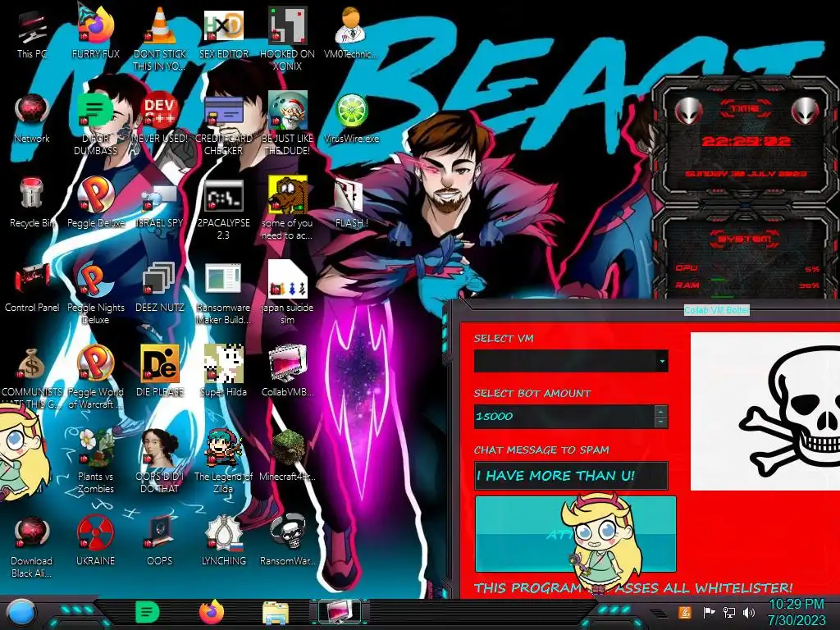Launch HOOKED ON XONIX game icon

pyautogui.click(x=287, y=39)
